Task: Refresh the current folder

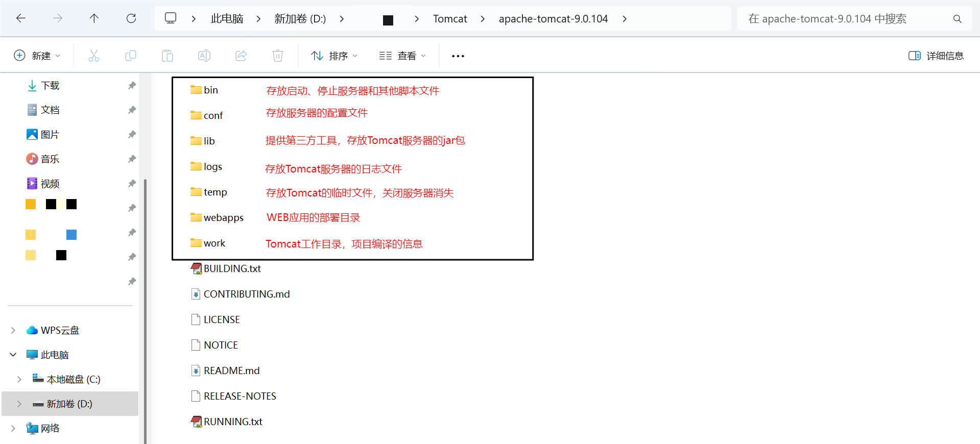Action: point(131,18)
